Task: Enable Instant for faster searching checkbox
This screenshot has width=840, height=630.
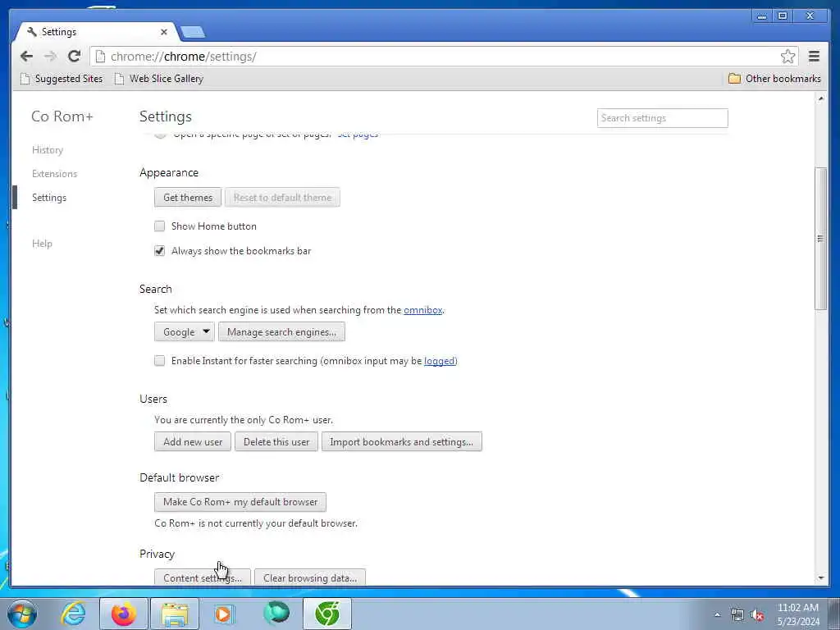Action: pyautogui.click(x=160, y=361)
